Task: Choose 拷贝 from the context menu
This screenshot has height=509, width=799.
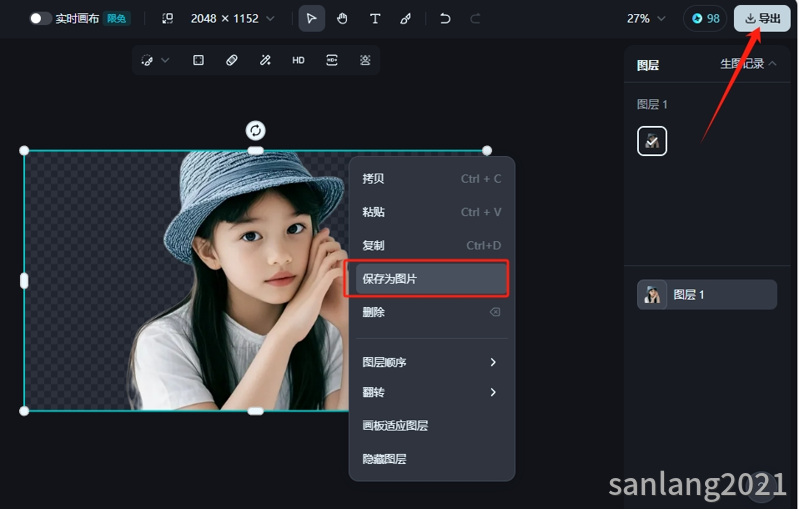Action: click(x=432, y=179)
